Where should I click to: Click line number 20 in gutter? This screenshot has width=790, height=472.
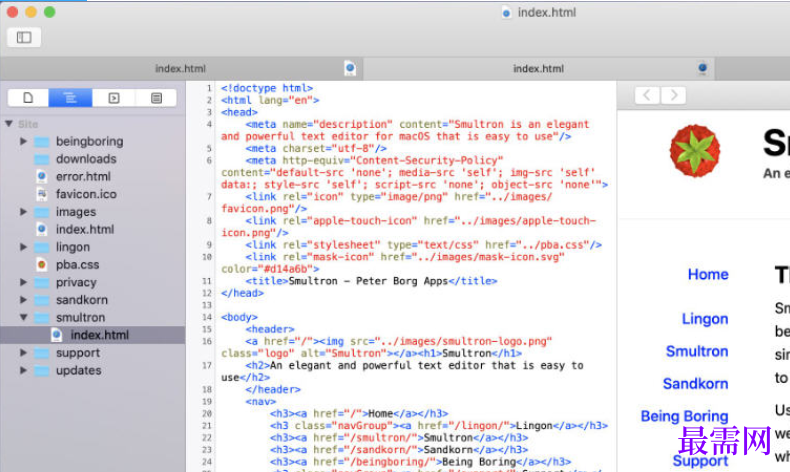click(207, 414)
